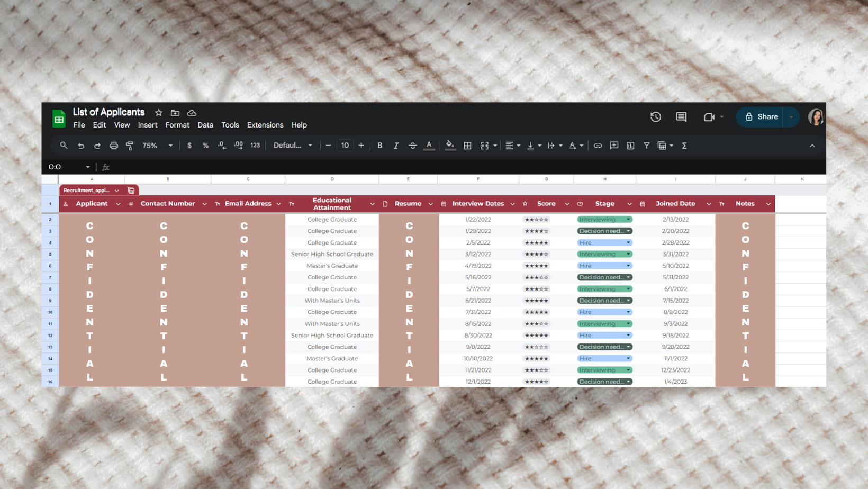Open the account profile picture
This screenshot has height=489, width=868.
click(816, 117)
